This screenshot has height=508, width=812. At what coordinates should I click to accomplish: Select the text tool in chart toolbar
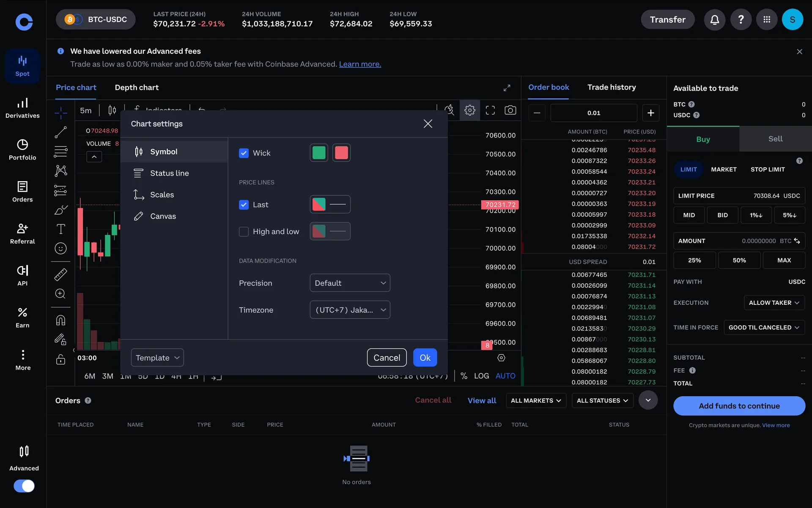click(60, 229)
